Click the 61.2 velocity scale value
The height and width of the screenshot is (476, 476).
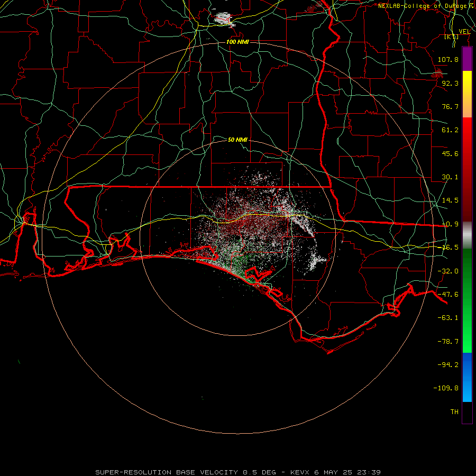click(x=450, y=130)
